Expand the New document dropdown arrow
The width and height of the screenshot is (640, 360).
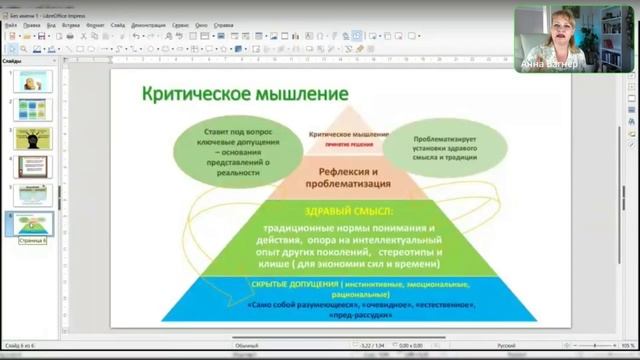19,36
